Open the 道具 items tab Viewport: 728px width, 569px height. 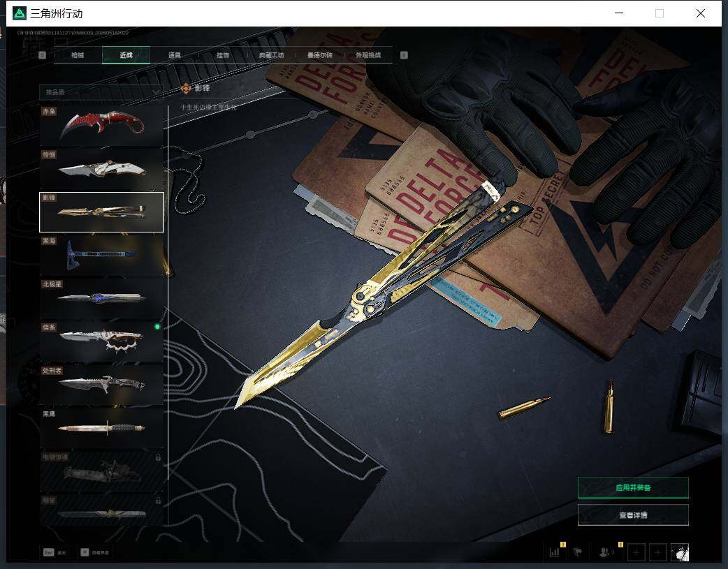[x=175, y=55]
